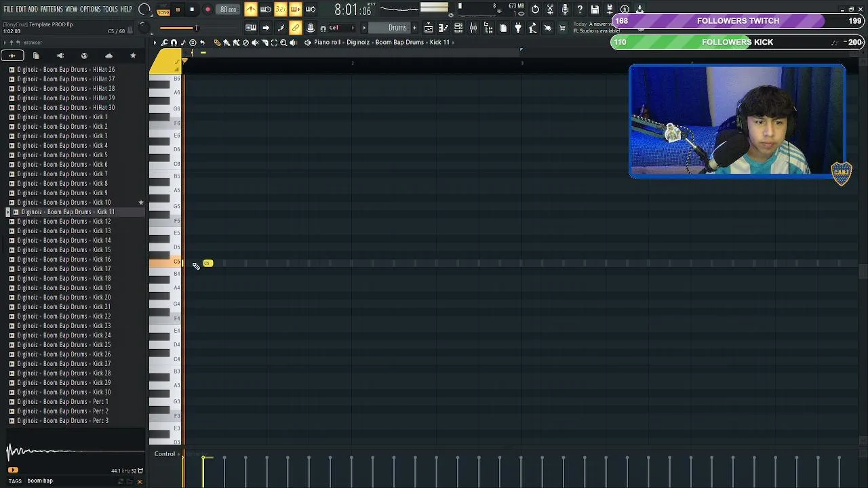Screen dimensions: 868x488
Task: Click the undo history icon in top toolbar
Action: tap(535, 9)
